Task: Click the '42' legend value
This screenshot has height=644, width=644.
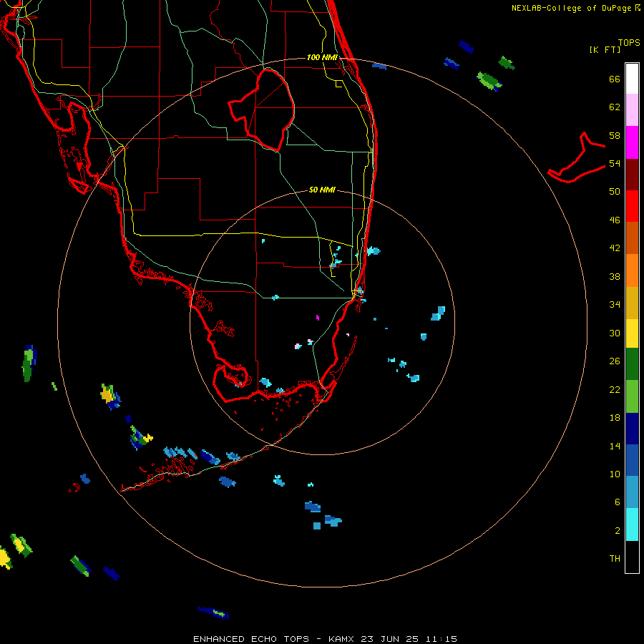Action: coord(615,248)
